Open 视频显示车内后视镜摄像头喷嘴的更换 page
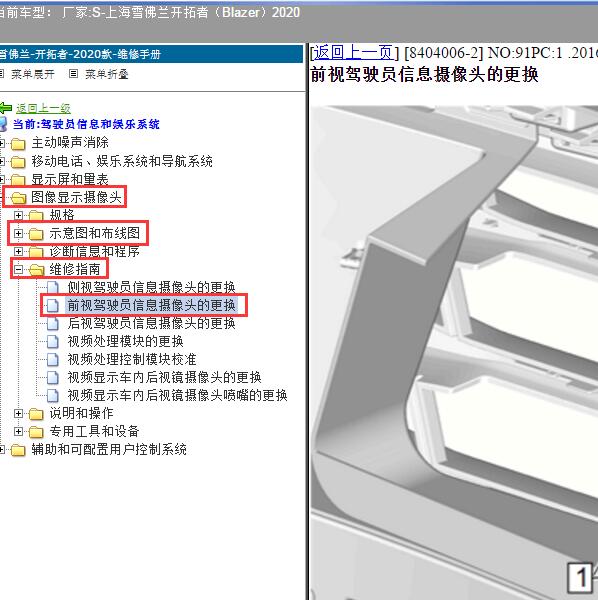Screen dimensions: 598x600 [177, 395]
